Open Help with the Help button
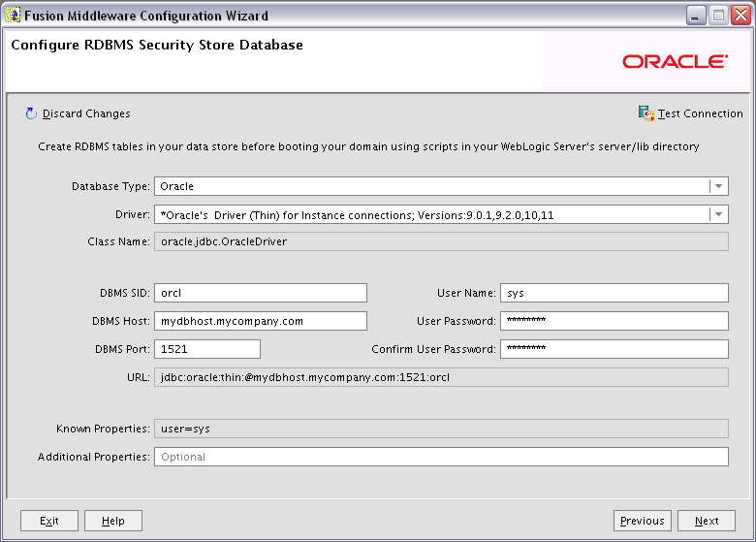This screenshot has height=542, width=756. pos(113,521)
